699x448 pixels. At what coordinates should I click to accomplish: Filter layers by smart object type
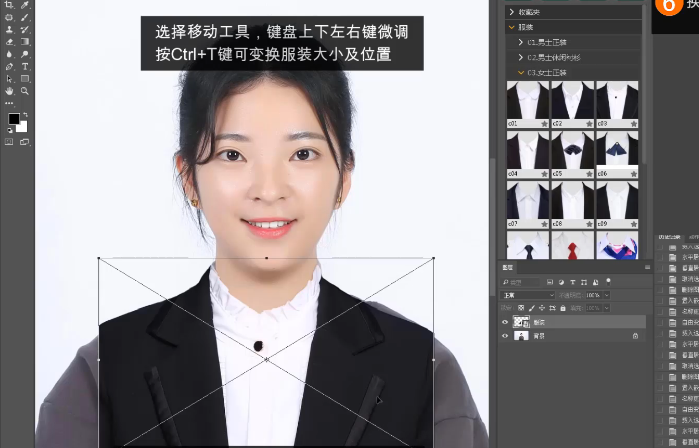click(x=595, y=282)
